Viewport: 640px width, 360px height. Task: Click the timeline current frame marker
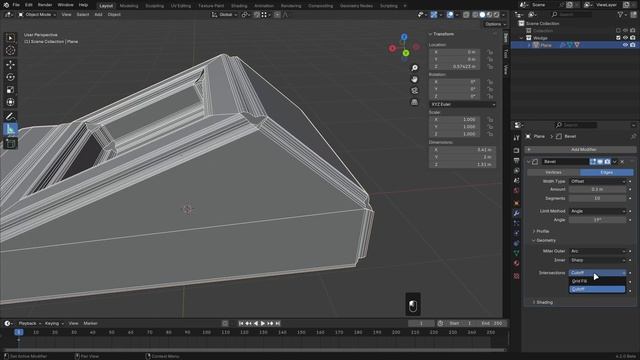pos(19,332)
